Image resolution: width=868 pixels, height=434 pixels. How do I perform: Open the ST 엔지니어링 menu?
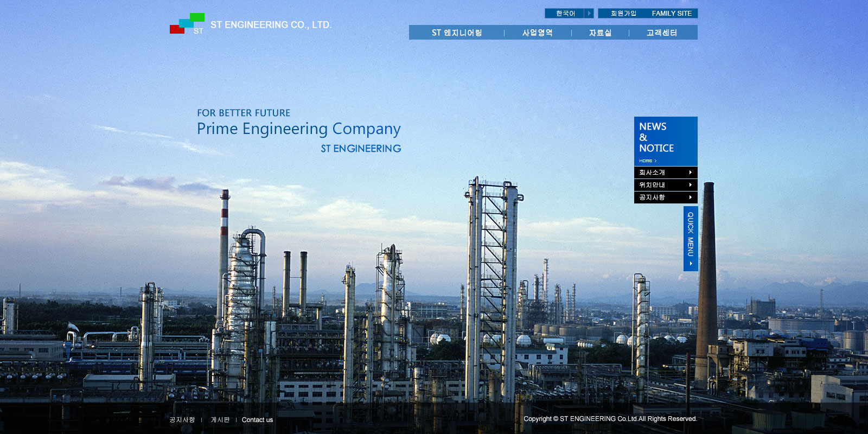click(x=457, y=33)
